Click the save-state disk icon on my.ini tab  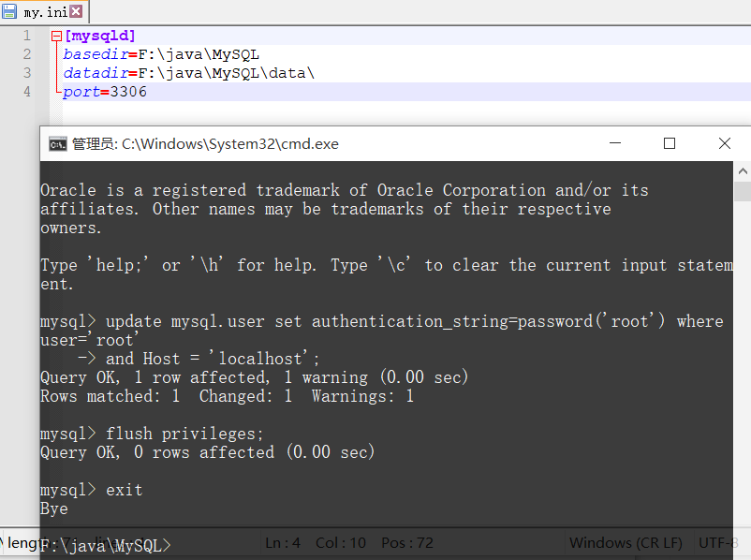point(9,12)
